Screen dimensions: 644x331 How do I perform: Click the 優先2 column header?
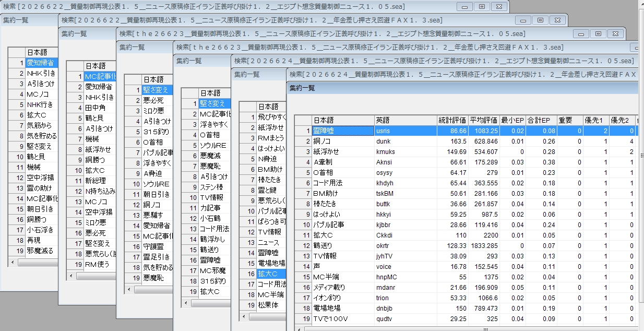tap(622, 120)
